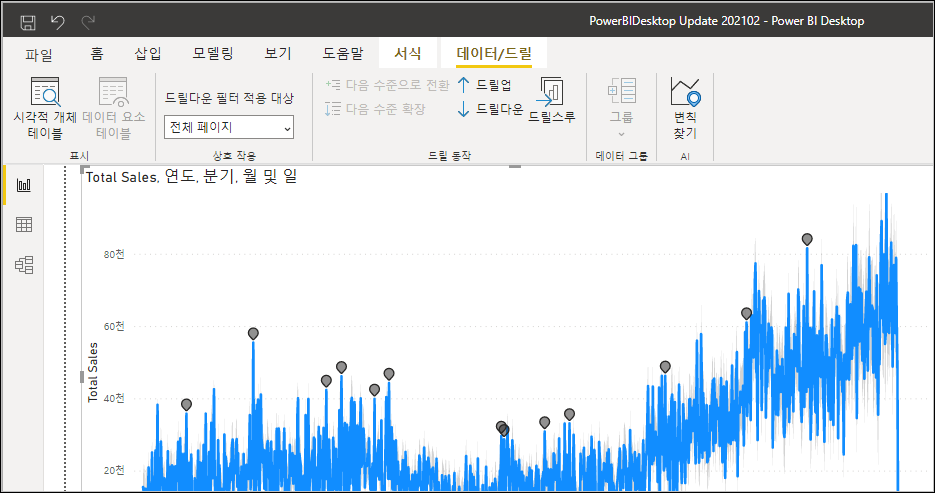935x493 pixels.
Task: Open the 파일 tab
Action: point(39,54)
